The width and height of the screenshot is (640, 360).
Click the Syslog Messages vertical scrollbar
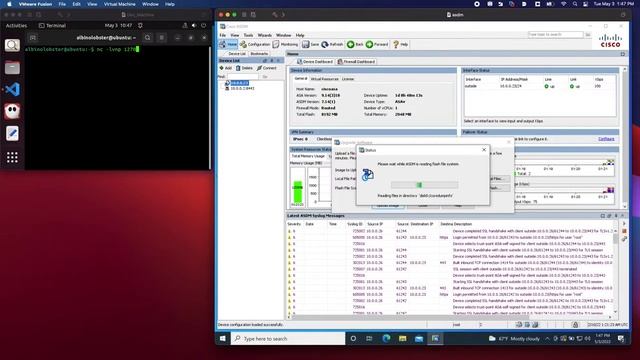point(616,271)
